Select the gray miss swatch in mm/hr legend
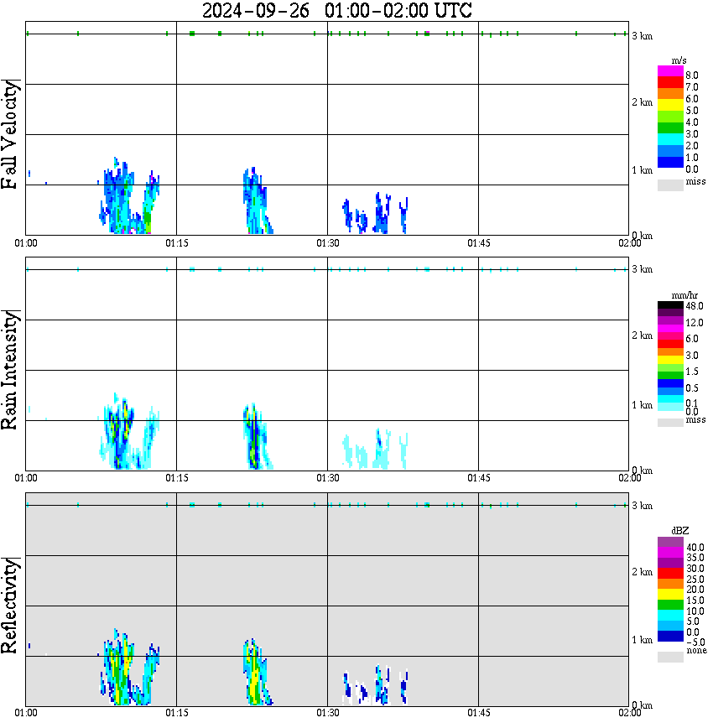The width and height of the screenshot is (713, 728). (x=670, y=423)
